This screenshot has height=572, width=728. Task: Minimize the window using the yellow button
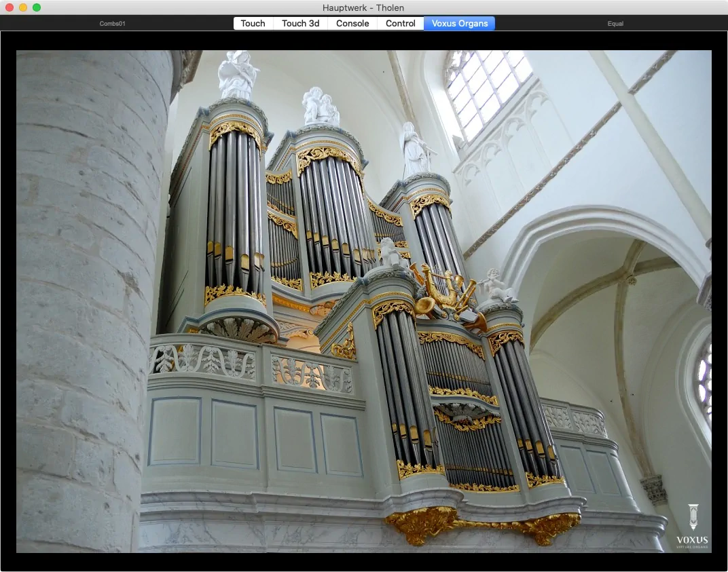(23, 7)
